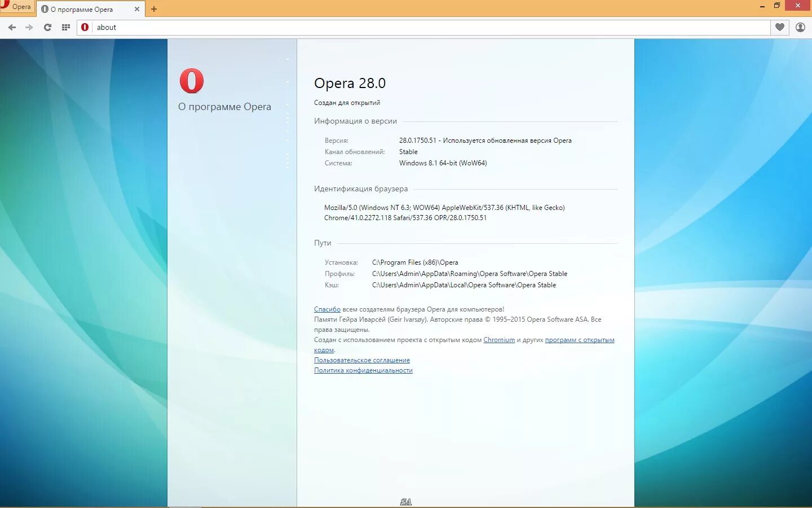The image size is (812, 508).
Task: Go forward with the forward arrow
Action: point(29,27)
